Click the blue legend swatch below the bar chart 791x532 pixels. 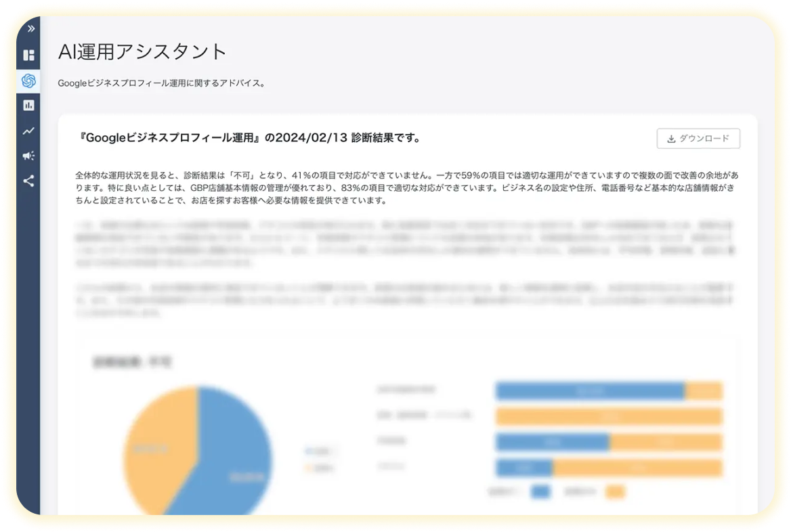point(540,492)
